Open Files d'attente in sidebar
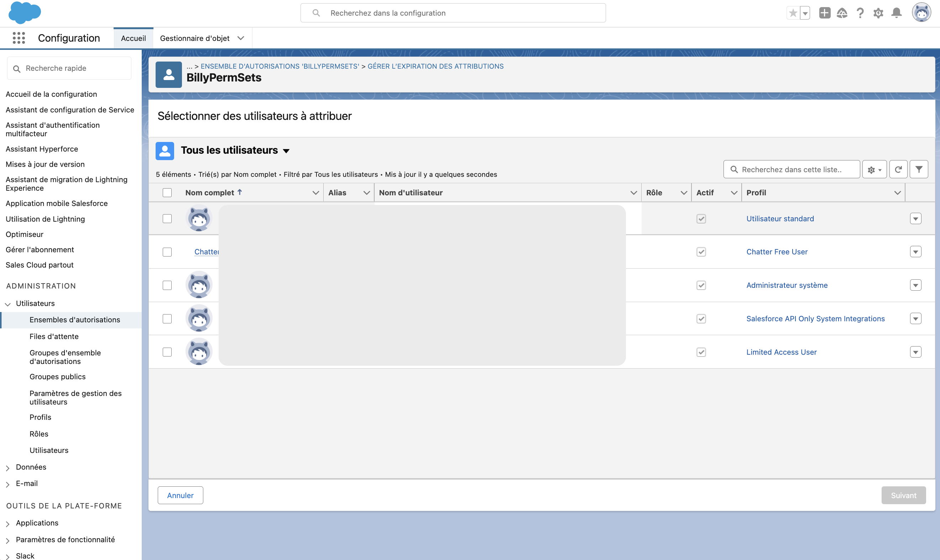940x560 pixels. (54, 336)
